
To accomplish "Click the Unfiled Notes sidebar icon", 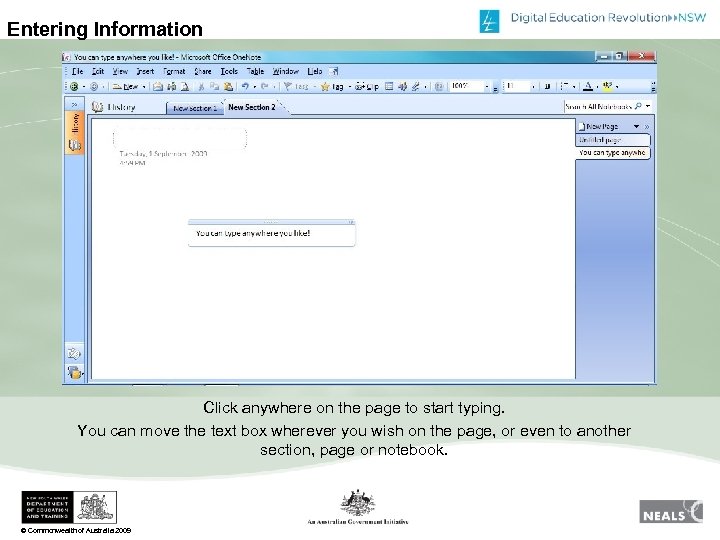I will [x=74, y=354].
